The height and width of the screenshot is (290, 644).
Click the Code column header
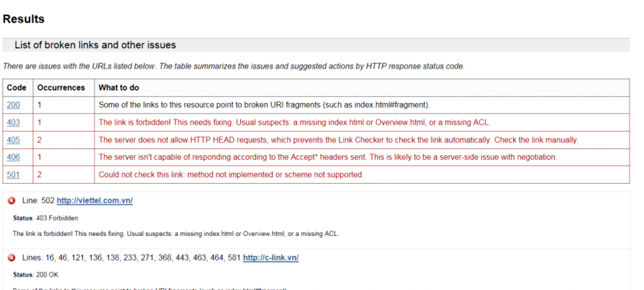pos(17,88)
